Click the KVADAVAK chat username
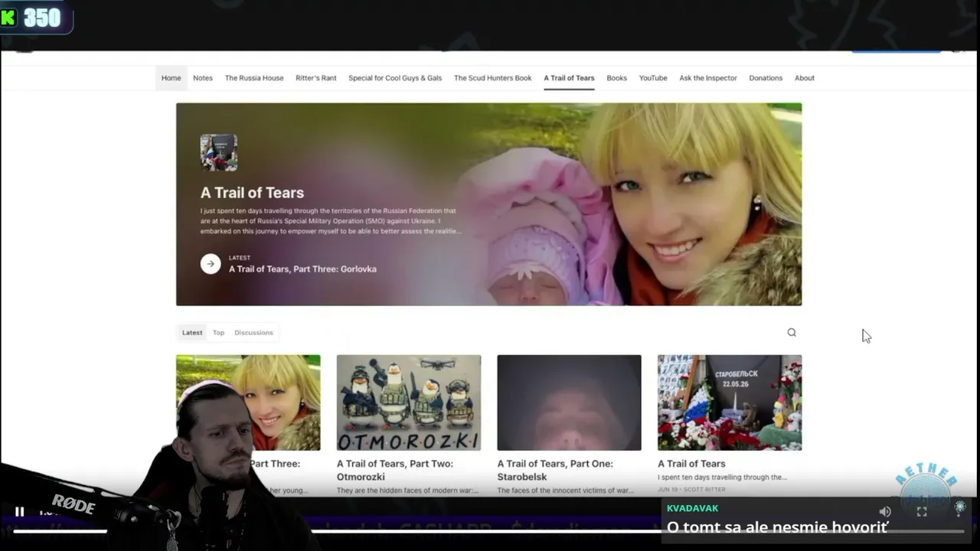980x551 pixels. tap(692, 508)
